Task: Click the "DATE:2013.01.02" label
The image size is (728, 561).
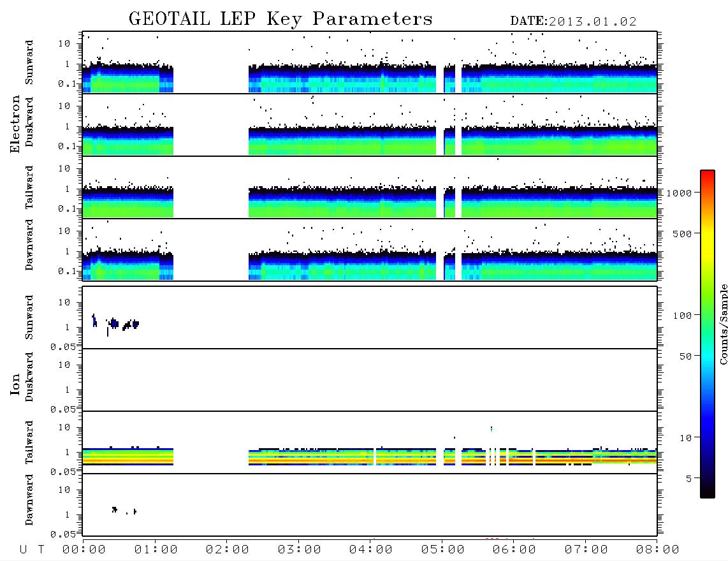Action: [x=573, y=22]
